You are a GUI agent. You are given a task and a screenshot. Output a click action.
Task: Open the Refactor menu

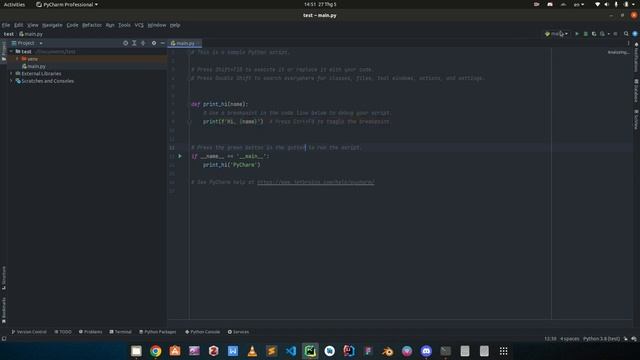pyautogui.click(x=92, y=25)
